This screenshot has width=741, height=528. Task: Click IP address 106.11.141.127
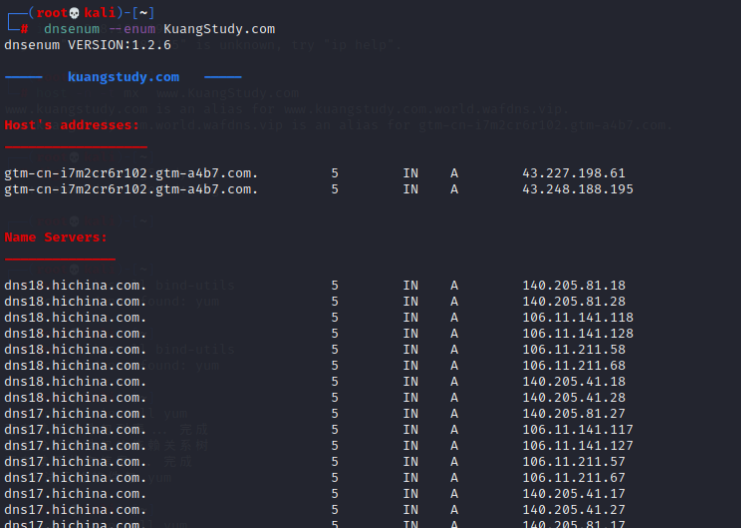[x=577, y=446]
